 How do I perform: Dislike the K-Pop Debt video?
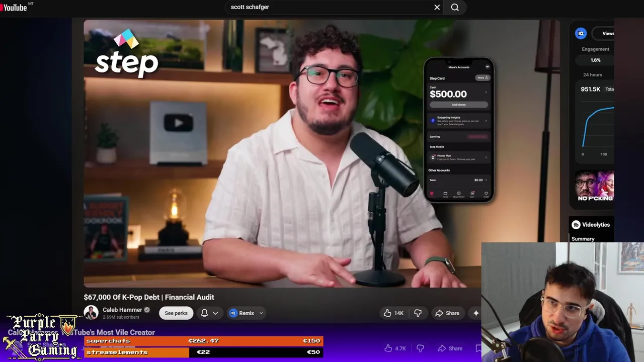click(x=418, y=313)
